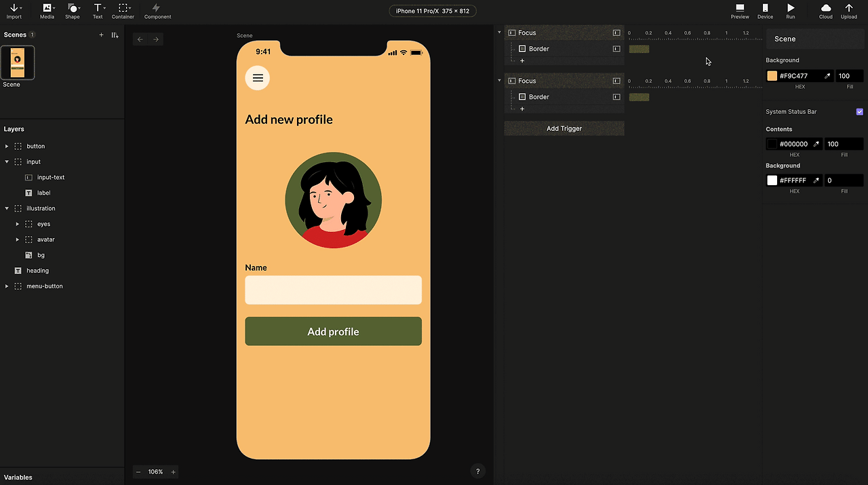Add a Text layer with the Text tool
The width and height of the screenshot is (868, 485).
(98, 11)
